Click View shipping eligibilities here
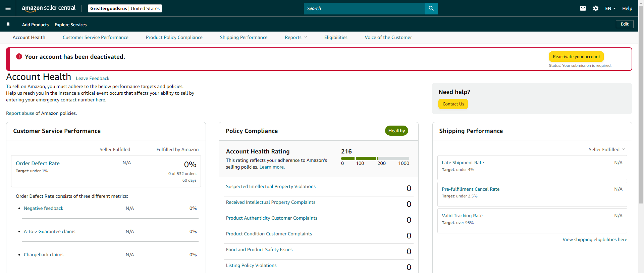 (595, 239)
